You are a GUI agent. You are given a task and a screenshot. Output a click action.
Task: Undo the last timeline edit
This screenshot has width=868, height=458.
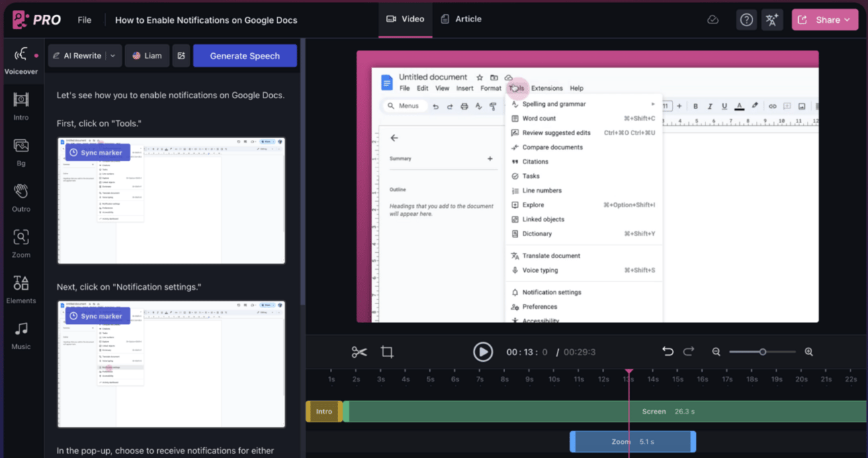668,352
